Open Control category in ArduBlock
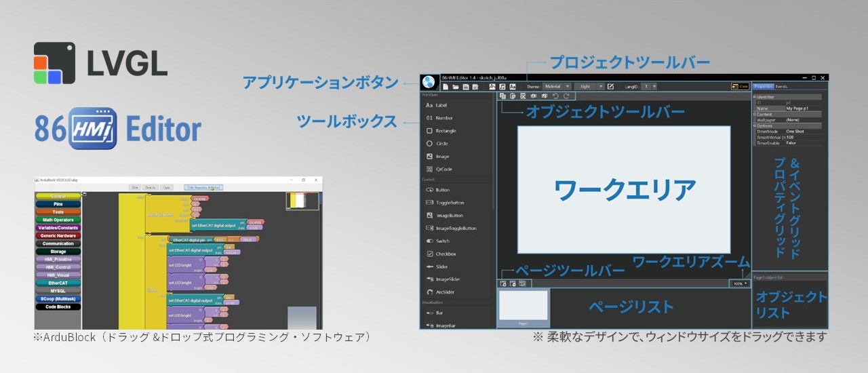 58,196
